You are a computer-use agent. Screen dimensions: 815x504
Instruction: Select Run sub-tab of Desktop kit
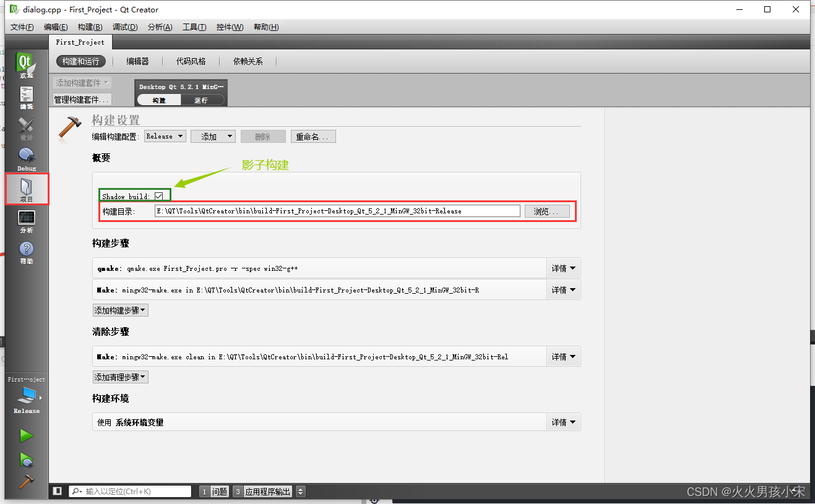click(x=201, y=100)
